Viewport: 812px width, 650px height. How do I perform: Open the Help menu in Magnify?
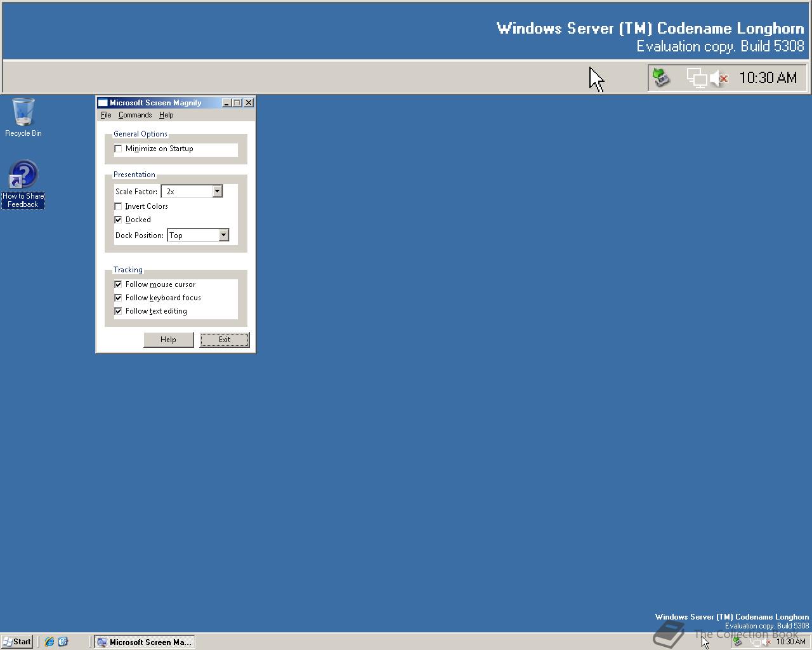(x=166, y=115)
